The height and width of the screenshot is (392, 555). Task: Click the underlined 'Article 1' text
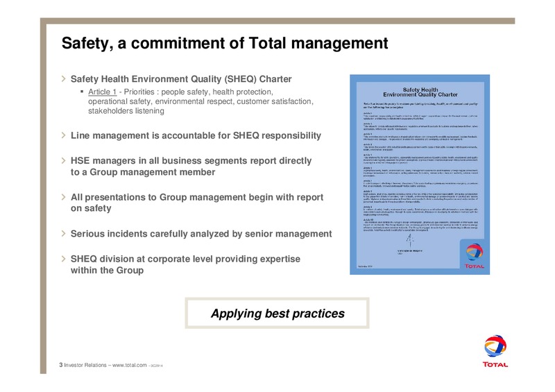point(102,92)
